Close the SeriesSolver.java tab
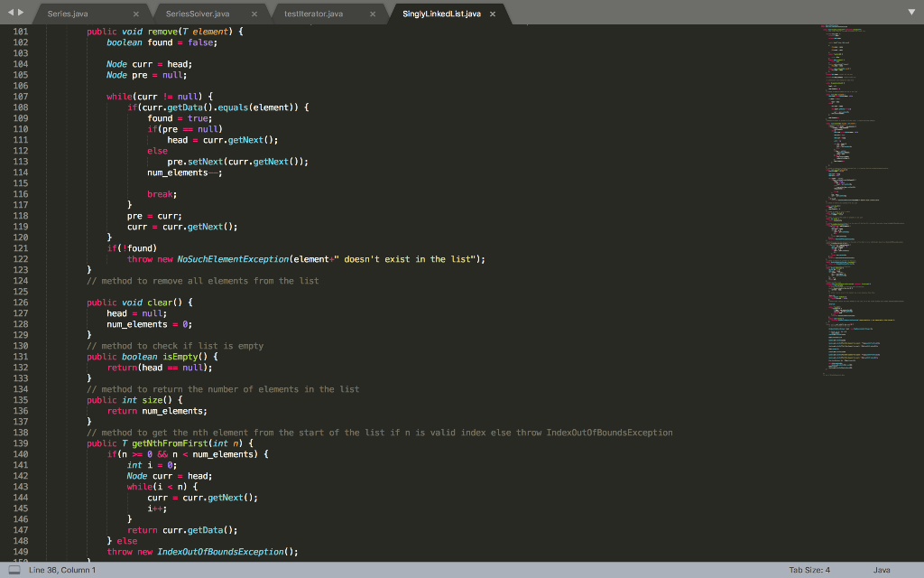Viewport: 924px width, 578px height. point(254,14)
